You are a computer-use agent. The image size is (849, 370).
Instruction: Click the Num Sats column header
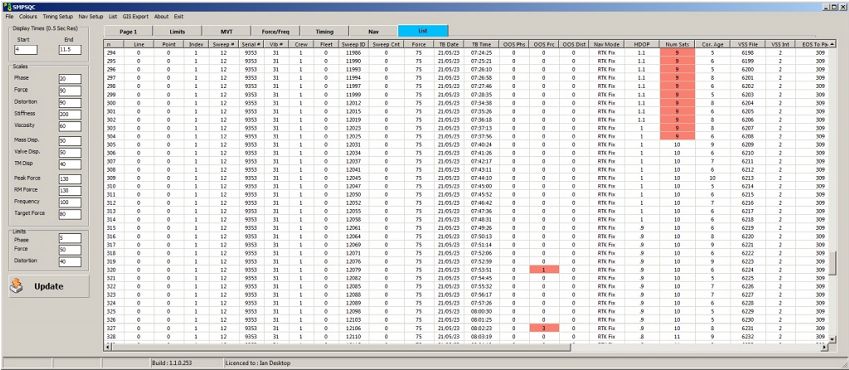[677, 44]
